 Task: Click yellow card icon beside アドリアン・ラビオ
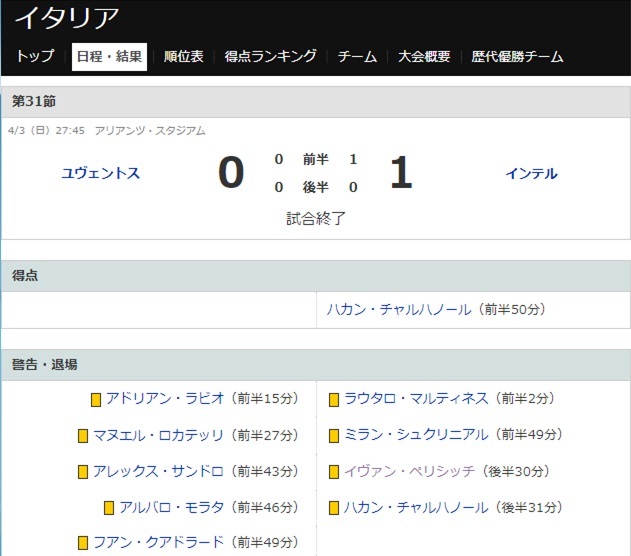click(96, 400)
